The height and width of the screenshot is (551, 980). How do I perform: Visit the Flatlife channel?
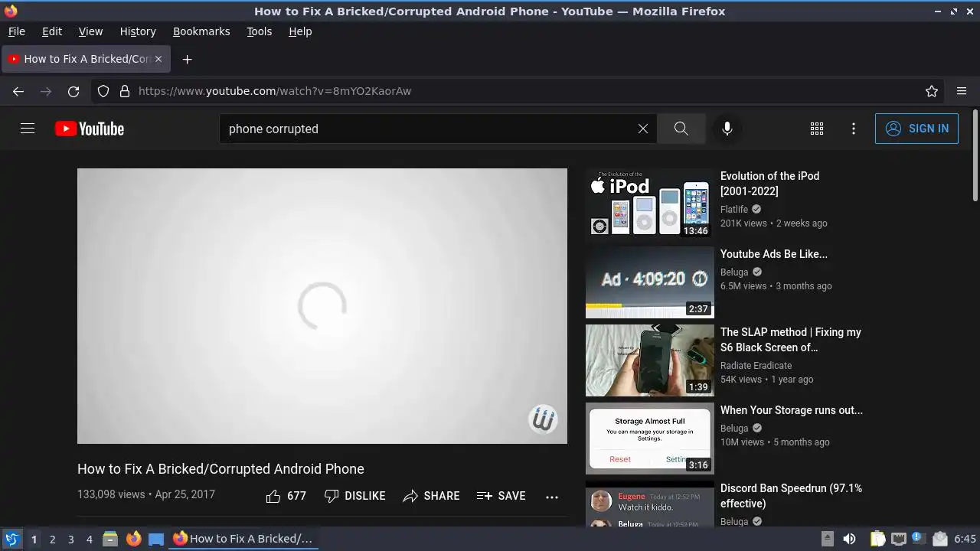click(x=734, y=210)
